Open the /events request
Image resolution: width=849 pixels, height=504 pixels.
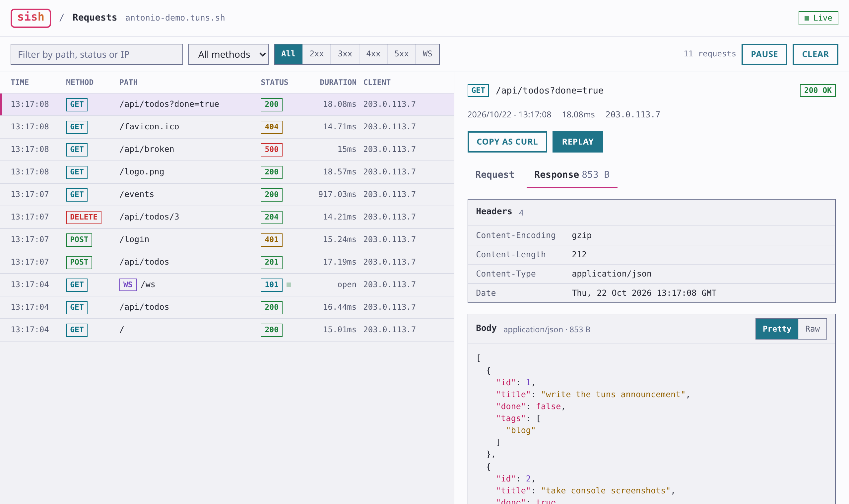click(x=227, y=195)
